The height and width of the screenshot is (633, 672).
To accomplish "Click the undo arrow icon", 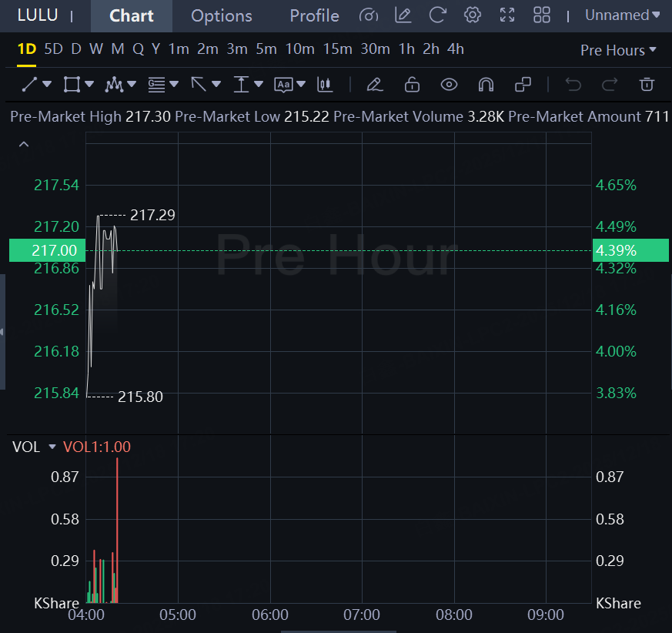I will click(573, 84).
